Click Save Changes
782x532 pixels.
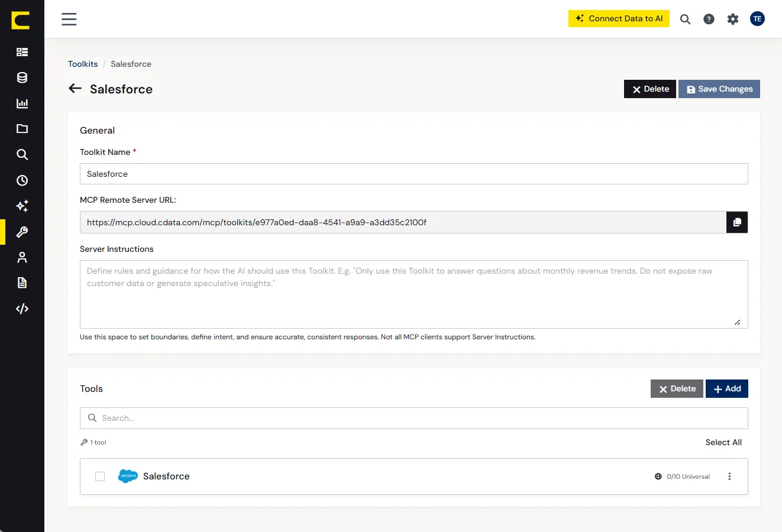pyautogui.click(x=719, y=89)
